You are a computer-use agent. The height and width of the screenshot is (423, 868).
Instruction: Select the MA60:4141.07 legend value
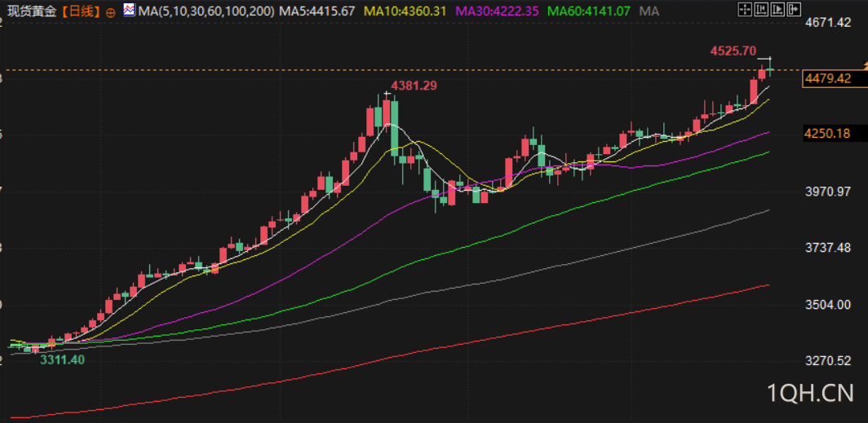[588, 11]
